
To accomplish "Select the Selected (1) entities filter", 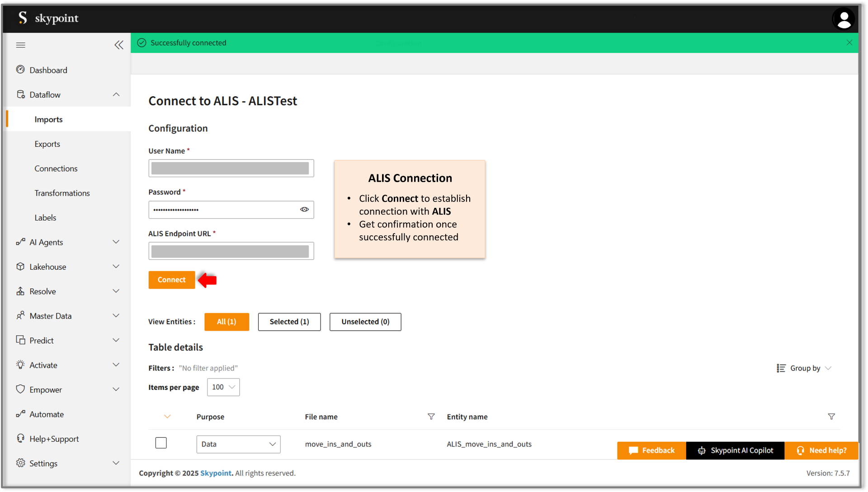I will pyautogui.click(x=289, y=322).
